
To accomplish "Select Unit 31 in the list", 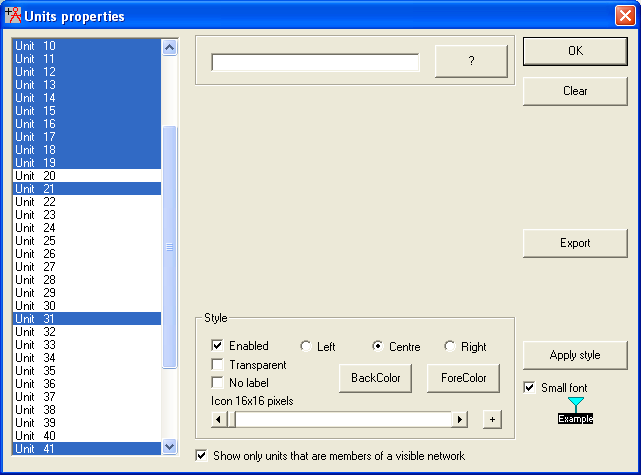I will [x=87, y=319].
